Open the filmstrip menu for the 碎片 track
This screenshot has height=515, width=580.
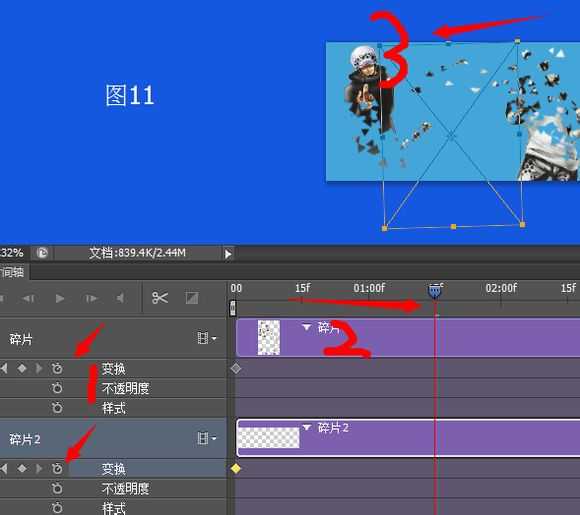tap(206, 338)
